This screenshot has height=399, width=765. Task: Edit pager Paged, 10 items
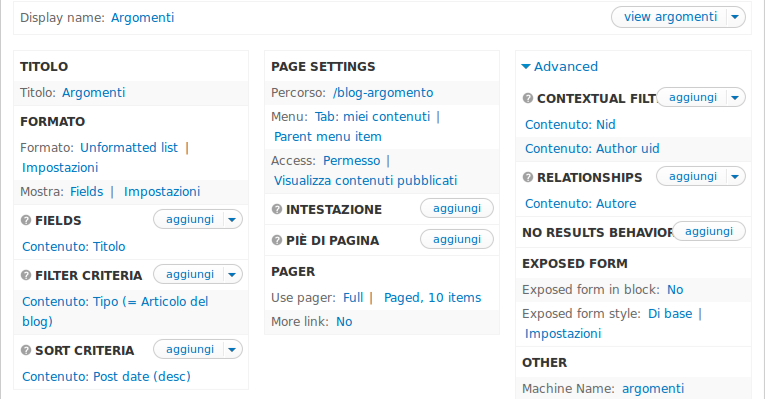coord(432,298)
